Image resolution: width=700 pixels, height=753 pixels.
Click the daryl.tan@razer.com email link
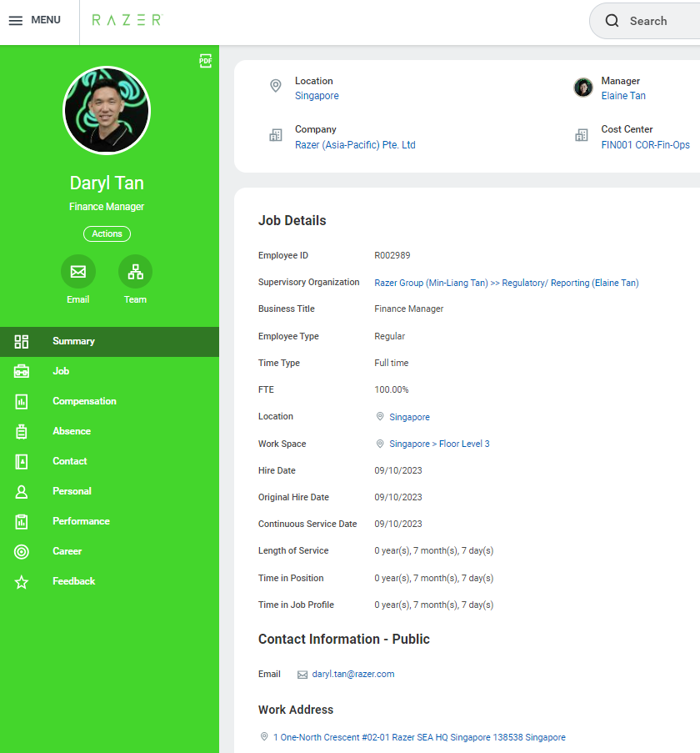(353, 675)
